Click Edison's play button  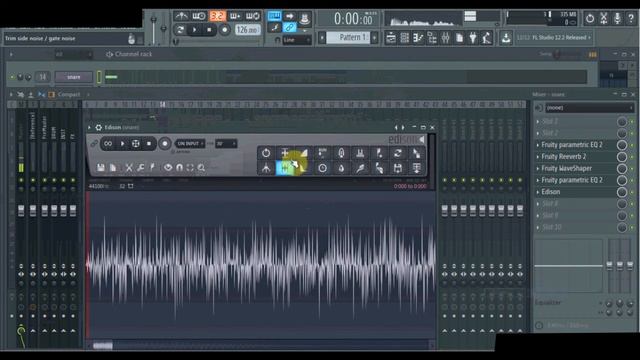pyautogui.click(x=122, y=144)
